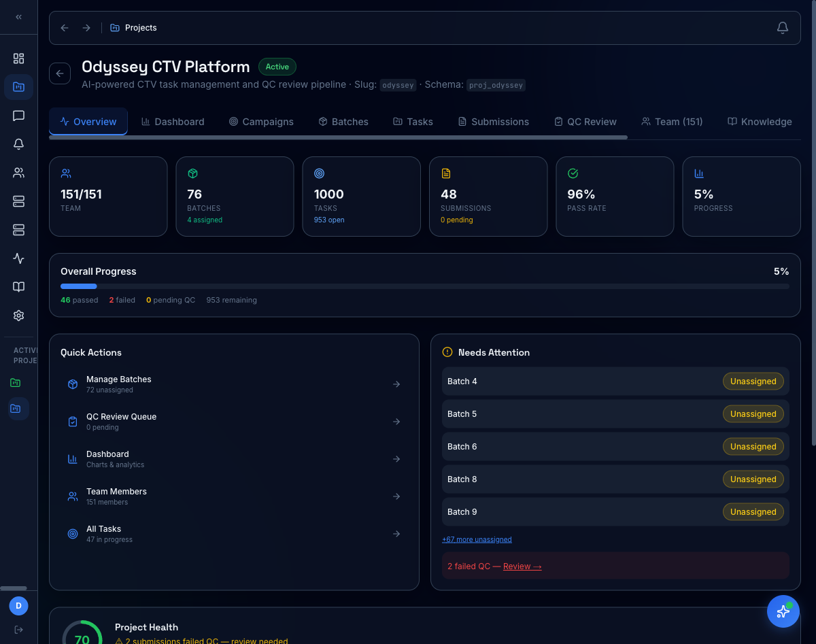Switch to the Team (151) tab
Screen dimensions: 816x644
[x=672, y=122]
